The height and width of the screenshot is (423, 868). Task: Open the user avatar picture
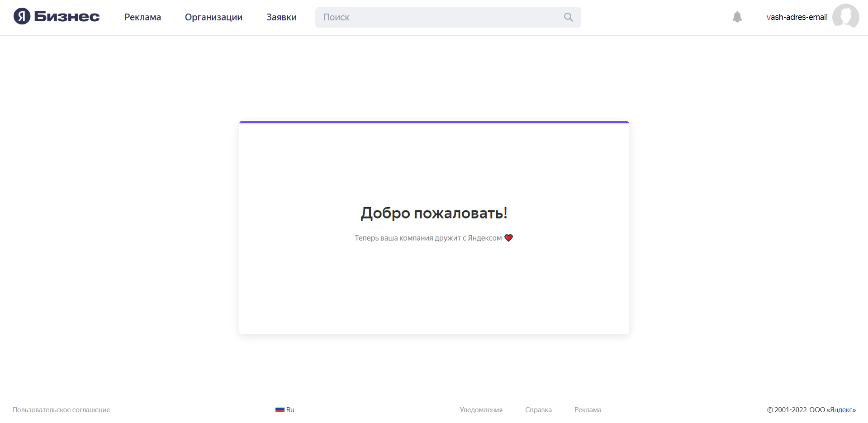coord(845,16)
